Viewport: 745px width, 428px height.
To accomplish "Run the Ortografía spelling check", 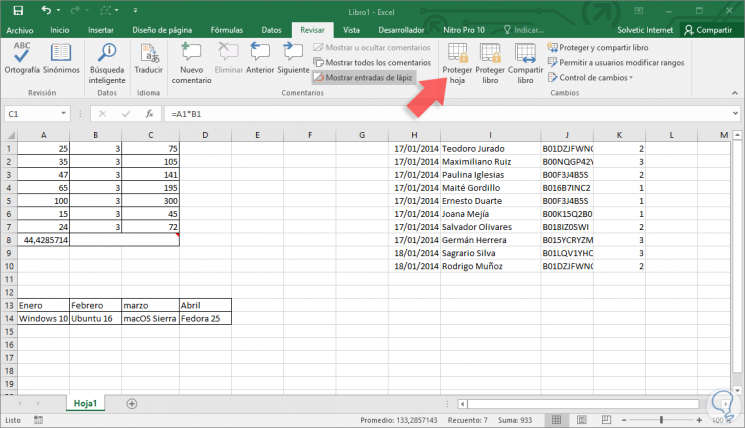I will (x=22, y=58).
